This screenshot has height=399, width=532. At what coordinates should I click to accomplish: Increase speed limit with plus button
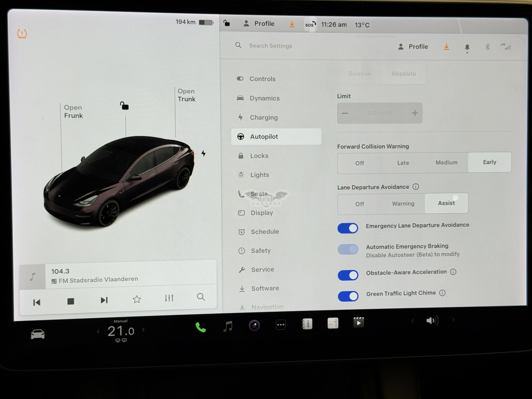click(415, 113)
